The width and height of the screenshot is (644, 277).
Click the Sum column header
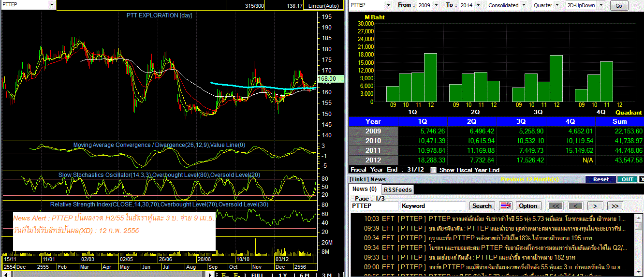pyautogui.click(x=619, y=121)
